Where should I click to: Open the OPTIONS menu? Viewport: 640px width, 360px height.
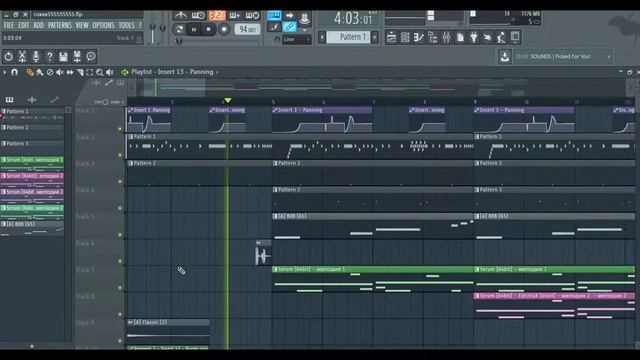click(x=103, y=25)
